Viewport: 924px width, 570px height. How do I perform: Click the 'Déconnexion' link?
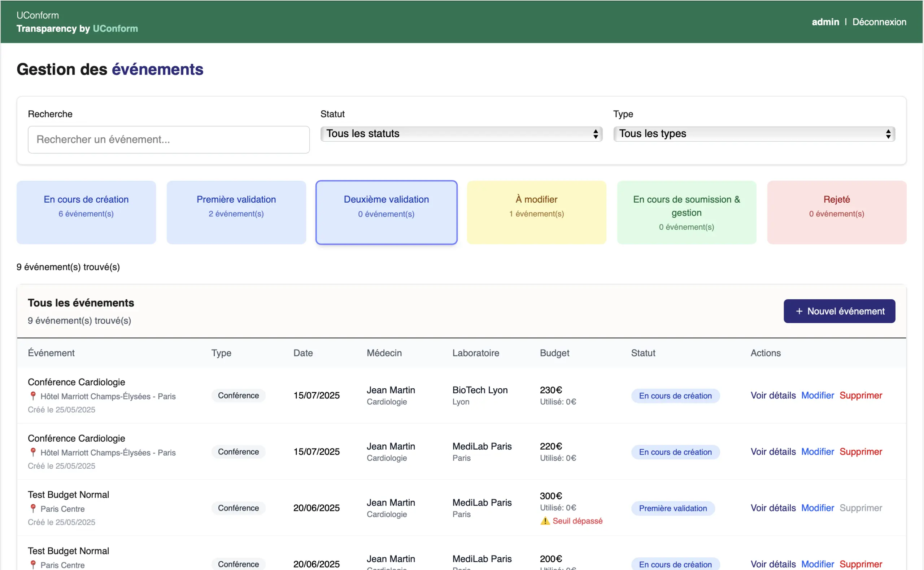(879, 22)
